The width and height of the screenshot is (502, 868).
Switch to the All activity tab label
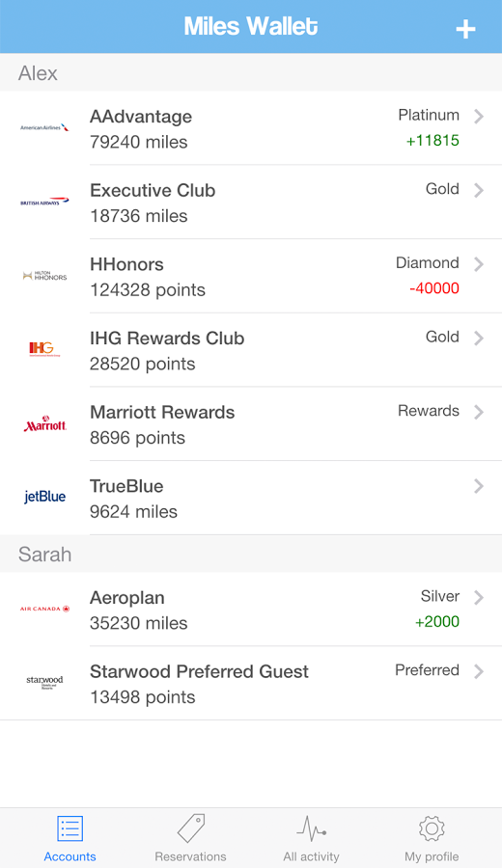(x=312, y=856)
